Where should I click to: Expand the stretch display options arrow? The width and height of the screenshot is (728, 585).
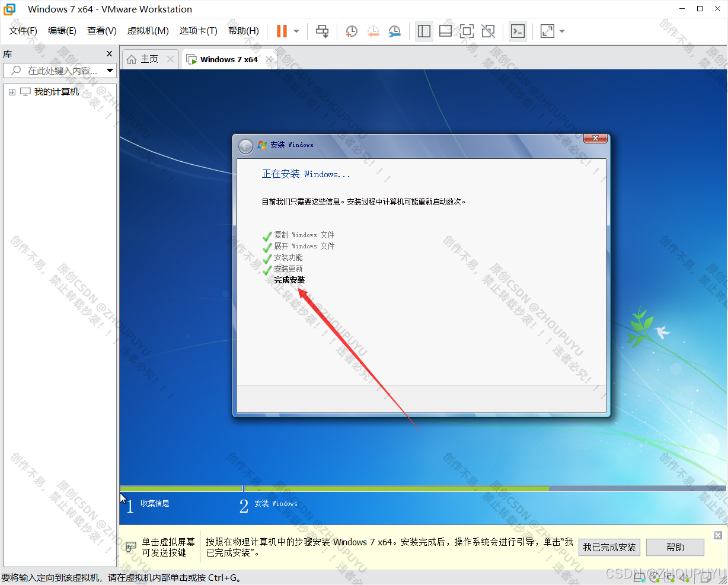562,31
